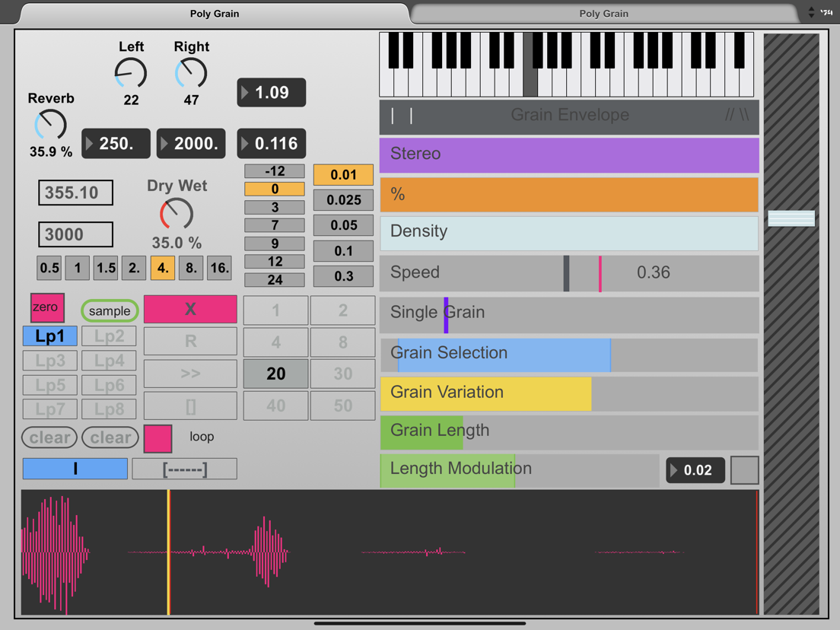Switch to the second Poly Grain tab

pyautogui.click(x=604, y=14)
